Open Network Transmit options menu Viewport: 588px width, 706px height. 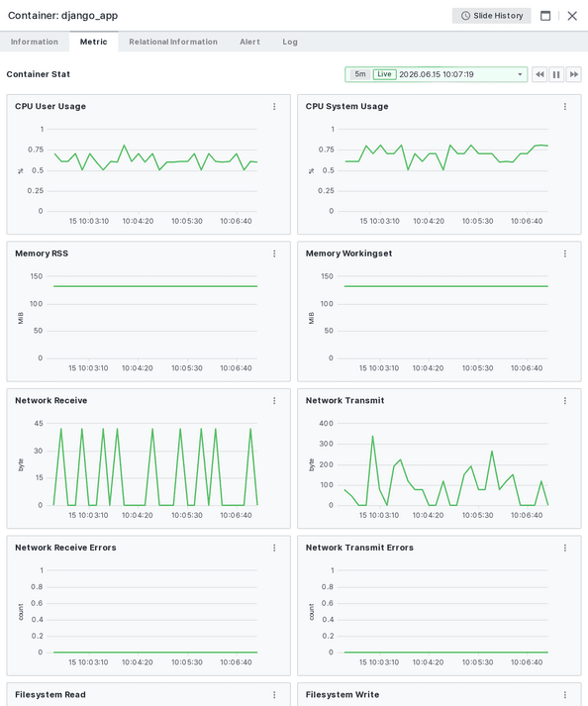tap(565, 401)
